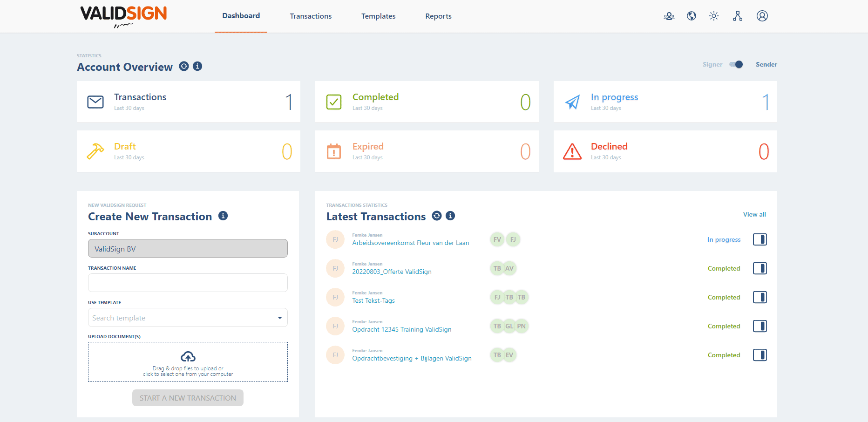Open Opdracht 12345 Training ValidSign
The height and width of the screenshot is (422, 868).
[x=402, y=329]
